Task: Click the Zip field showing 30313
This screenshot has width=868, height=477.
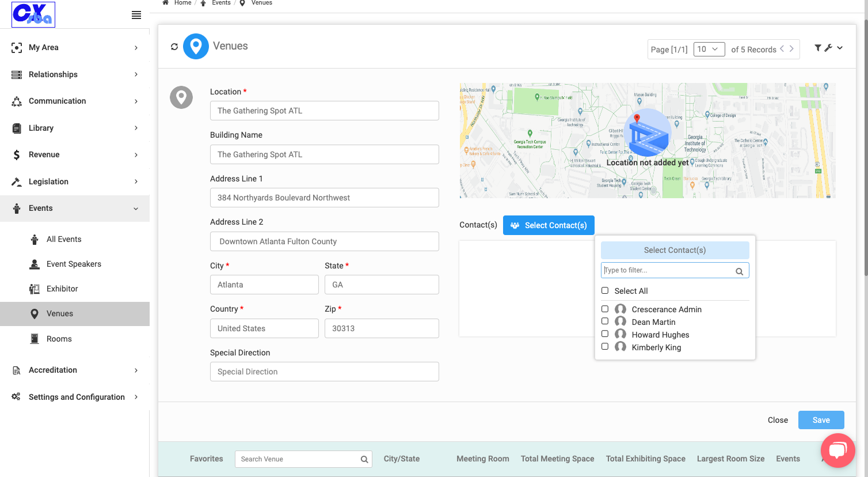Action: (382, 328)
